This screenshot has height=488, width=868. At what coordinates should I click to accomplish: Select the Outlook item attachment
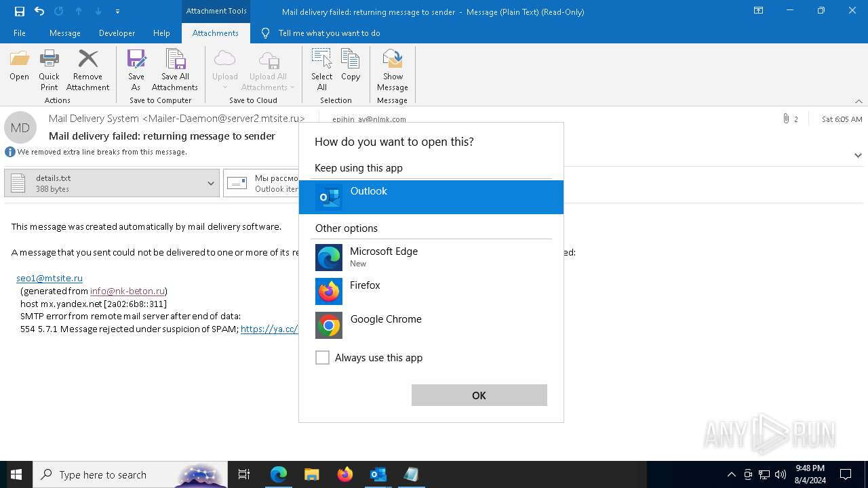262,183
